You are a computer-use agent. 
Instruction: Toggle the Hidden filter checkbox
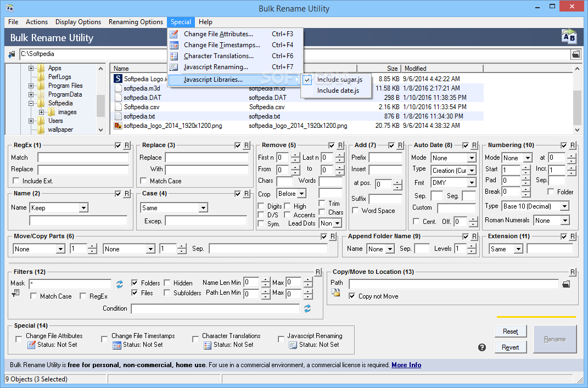(x=167, y=283)
